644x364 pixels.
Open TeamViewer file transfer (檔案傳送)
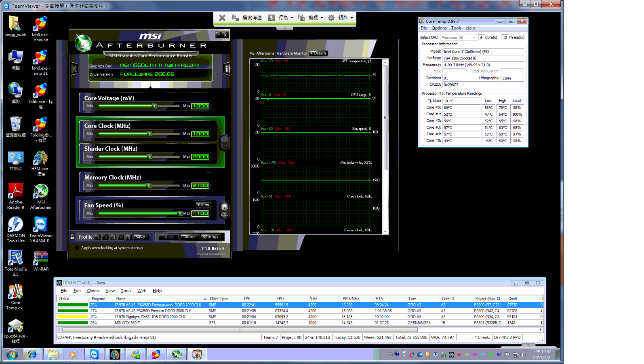[247, 18]
